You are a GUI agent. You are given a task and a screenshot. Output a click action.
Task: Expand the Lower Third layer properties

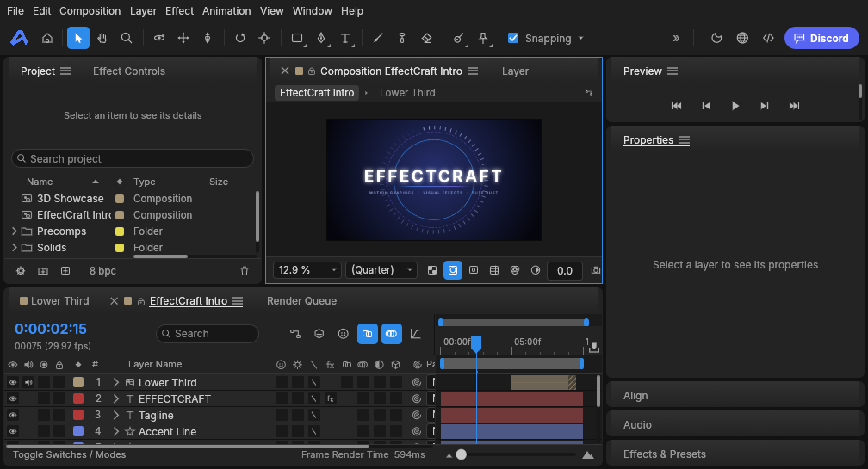pos(115,382)
